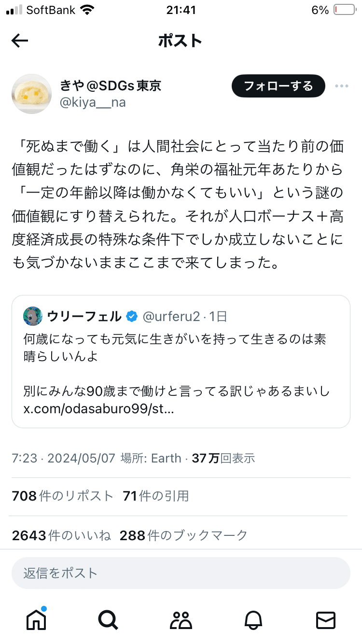Viewport: 362px width, 644px height.
Task: Tap the 288件のブックマーク count
Action: tap(183, 535)
